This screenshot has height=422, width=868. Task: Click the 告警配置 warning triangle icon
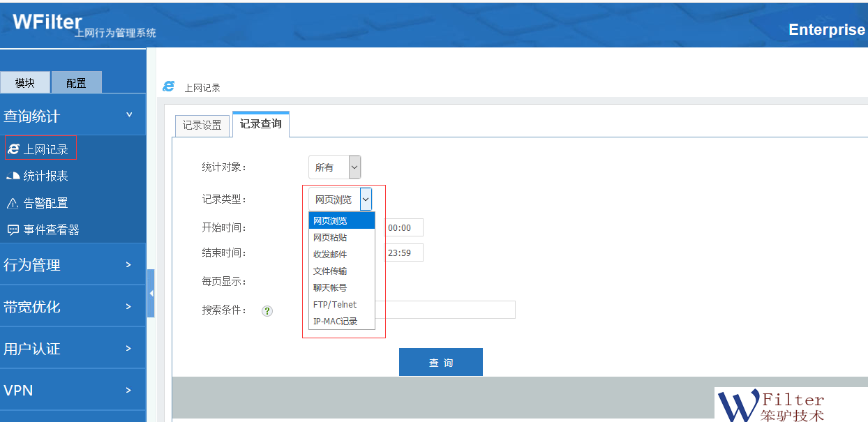pos(13,204)
